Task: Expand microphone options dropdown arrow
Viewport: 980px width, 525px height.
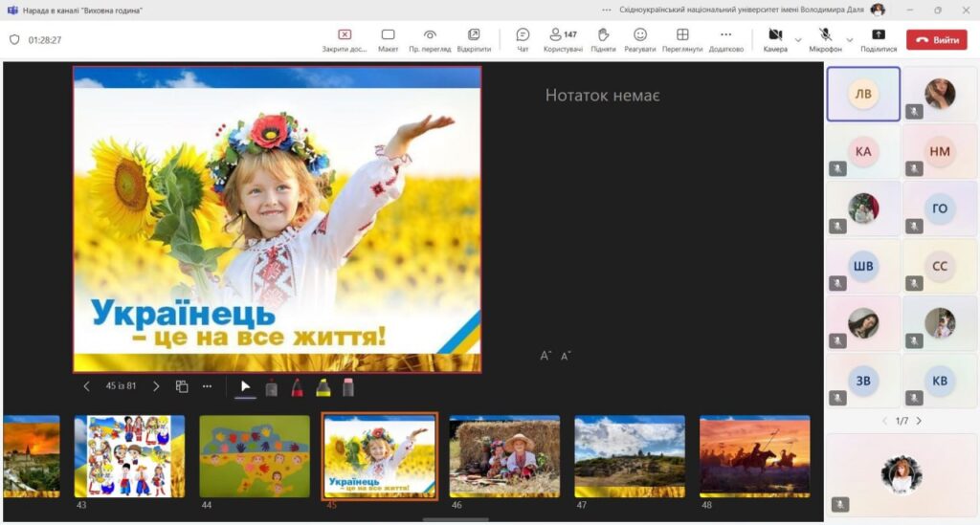Action: (x=849, y=39)
